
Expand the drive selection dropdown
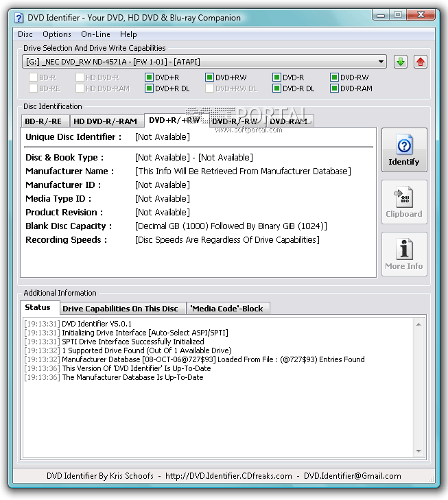click(381, 62)
